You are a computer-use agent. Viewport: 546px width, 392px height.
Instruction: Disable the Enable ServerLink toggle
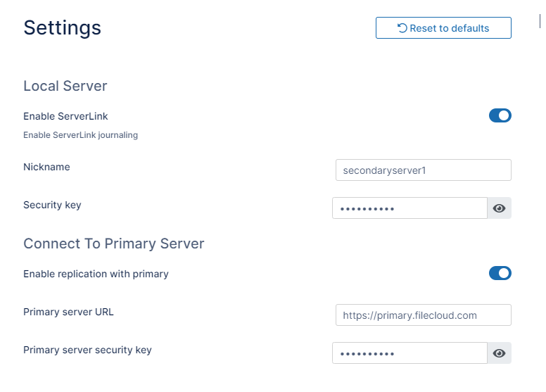(x=500, y=115)
